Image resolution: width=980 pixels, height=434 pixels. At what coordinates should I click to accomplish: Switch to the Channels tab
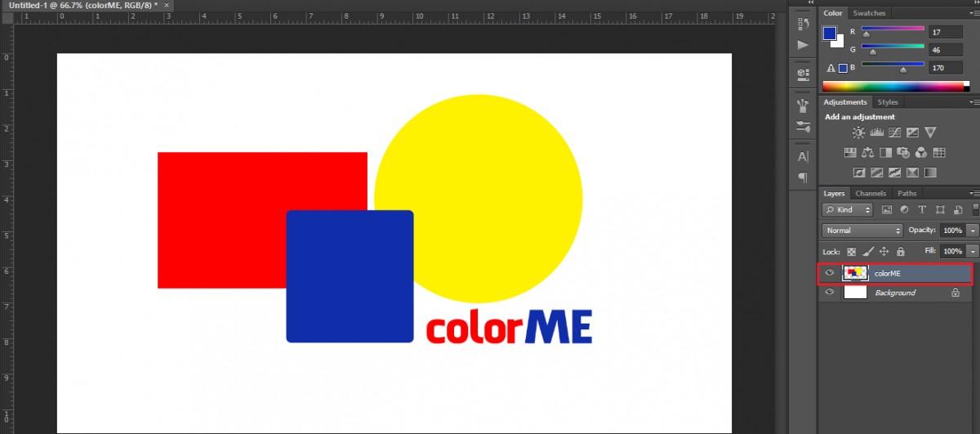coord(871,194)
